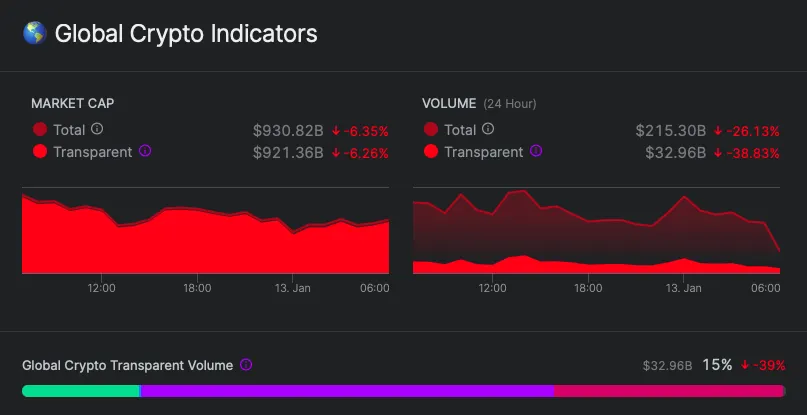Click the 13. Jan marker on Volume chart
Viewport: 807px width, 415px height.
[x=684, y=288]
